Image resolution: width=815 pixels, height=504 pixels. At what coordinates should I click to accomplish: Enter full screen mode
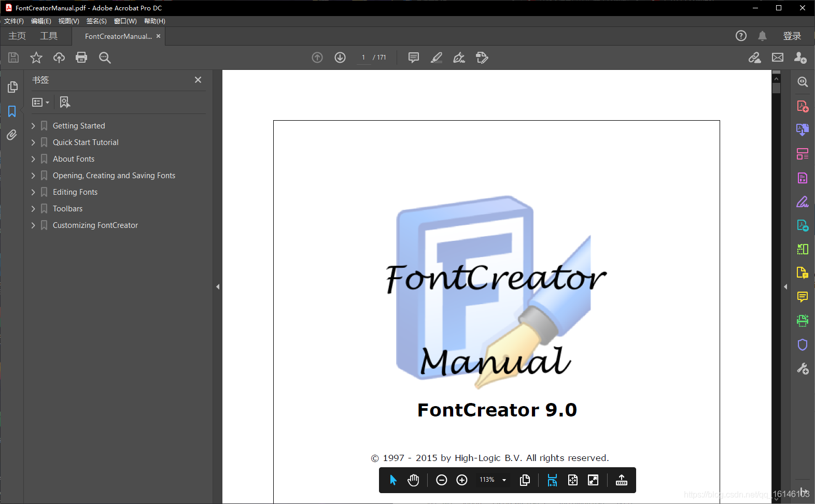tap(593, 480)
